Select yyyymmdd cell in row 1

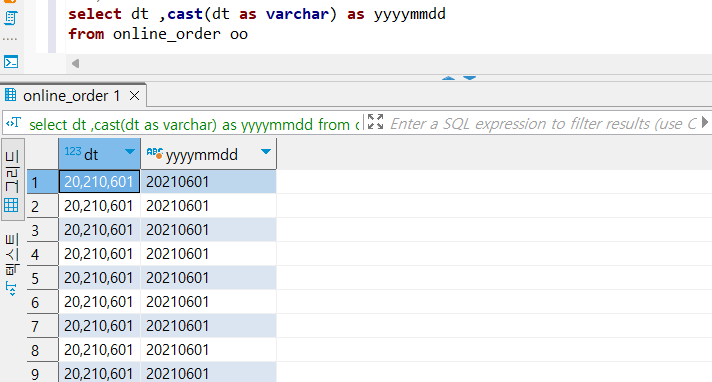(208, 182)
